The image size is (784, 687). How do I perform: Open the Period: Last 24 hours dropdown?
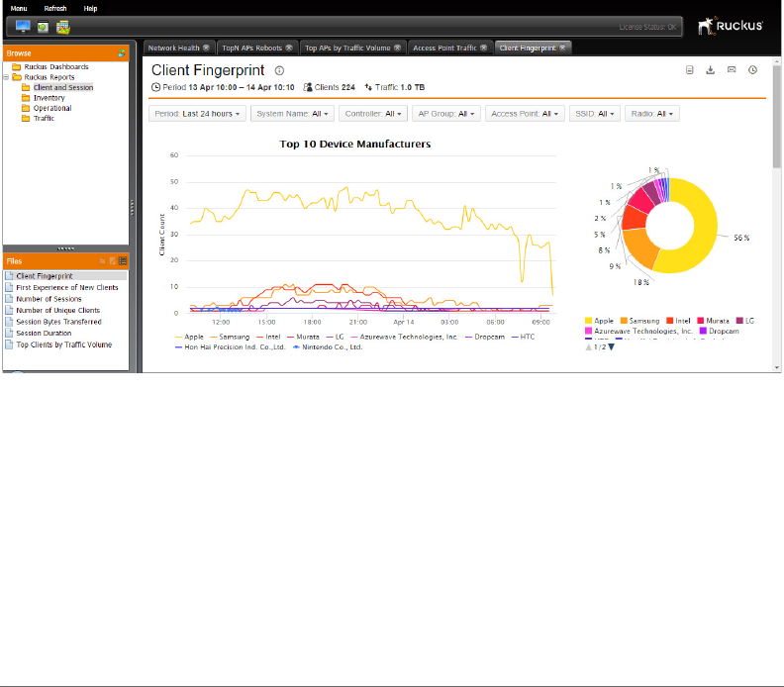click(197, 114)
